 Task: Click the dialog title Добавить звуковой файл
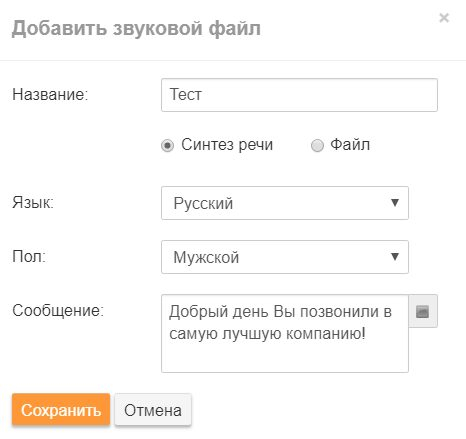[136, 28]
